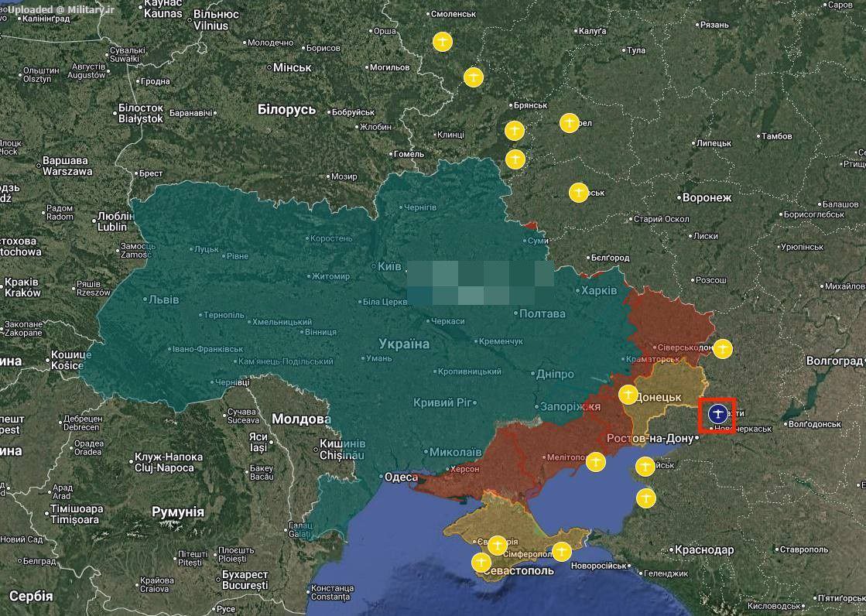866x616 pixels.
Task: Select the airfield marker beside Орел
Action: click(x=569, y=123)
